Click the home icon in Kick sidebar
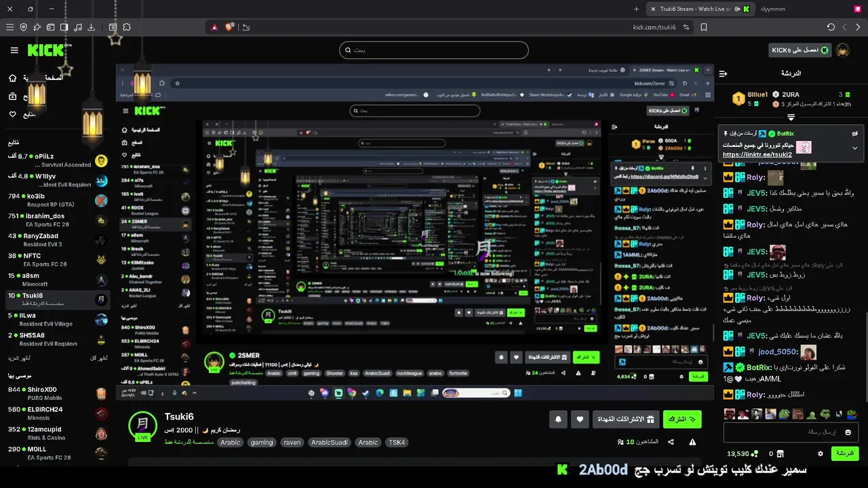This screenshot has height=488, width=868. (12, 78)
